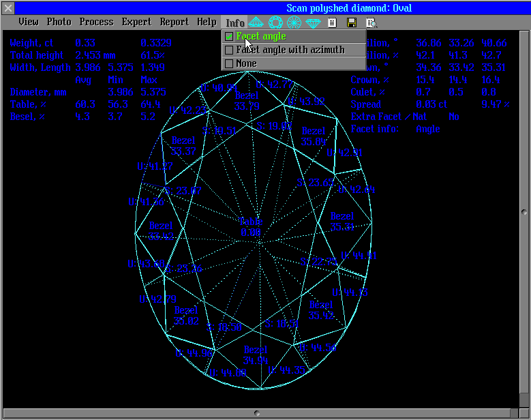Image resolution: width=531 pixels, height=420 pixels.
Task: Expand the Process menu
Action: (x=96, y=22)
